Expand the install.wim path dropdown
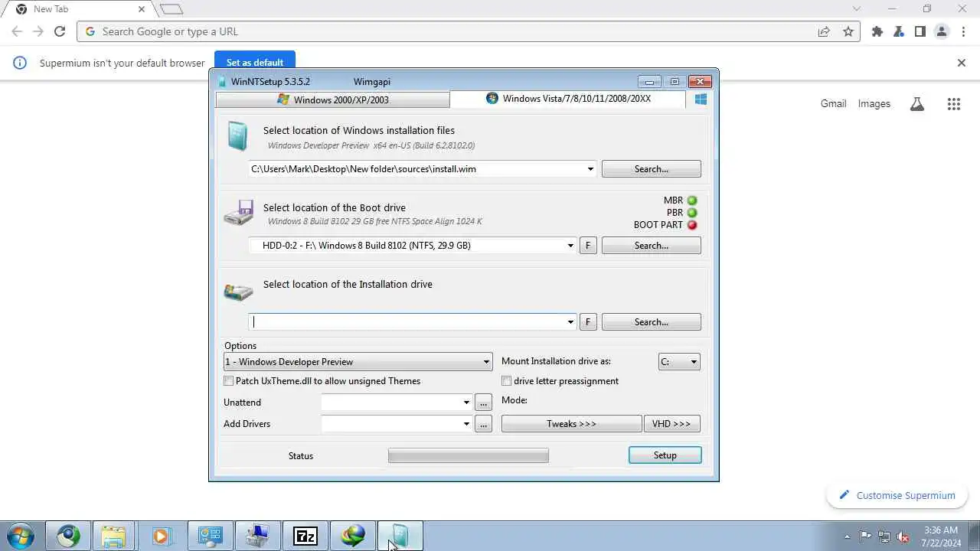 (590, 169)
